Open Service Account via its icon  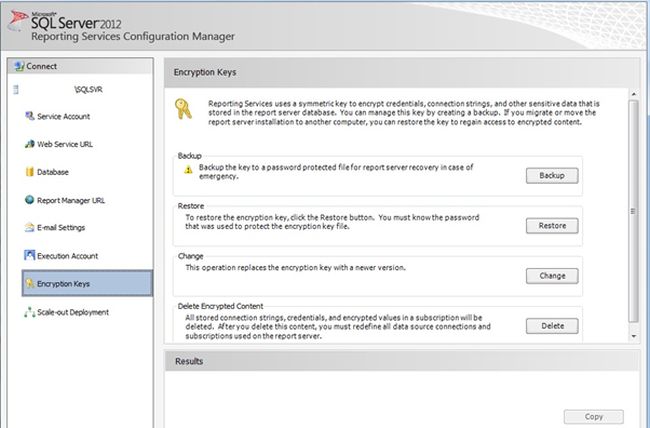coord(29,116)
